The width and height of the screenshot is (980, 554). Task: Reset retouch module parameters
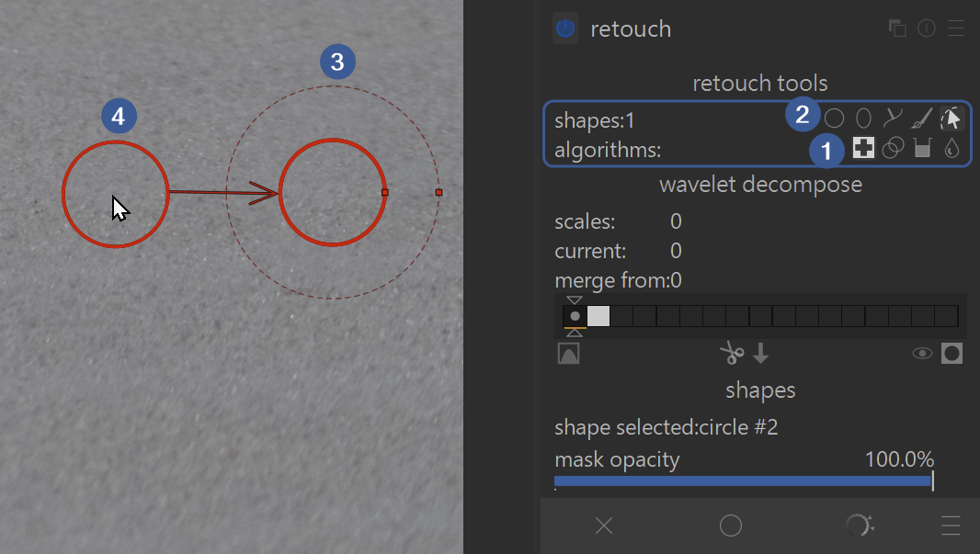coord(927,28)
